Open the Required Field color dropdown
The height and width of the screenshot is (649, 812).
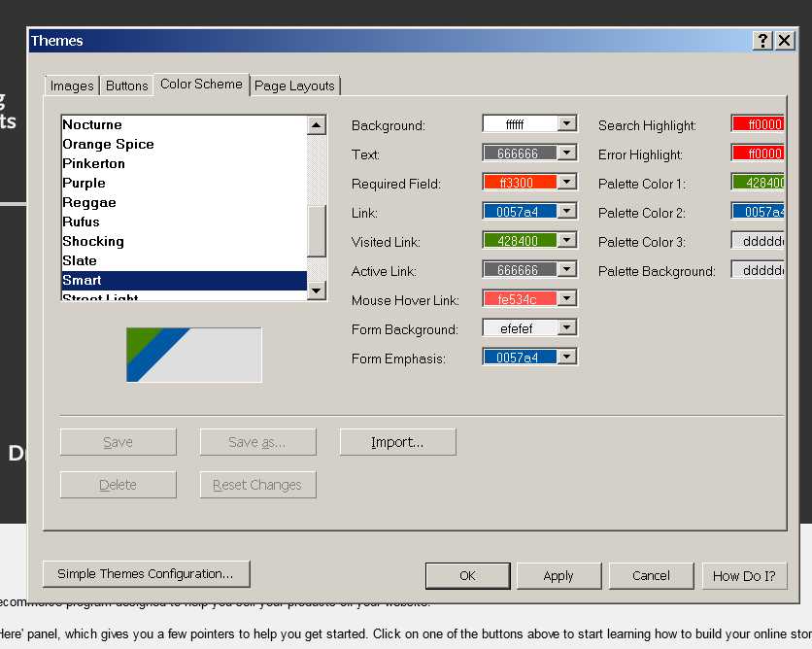click(567, 183)
